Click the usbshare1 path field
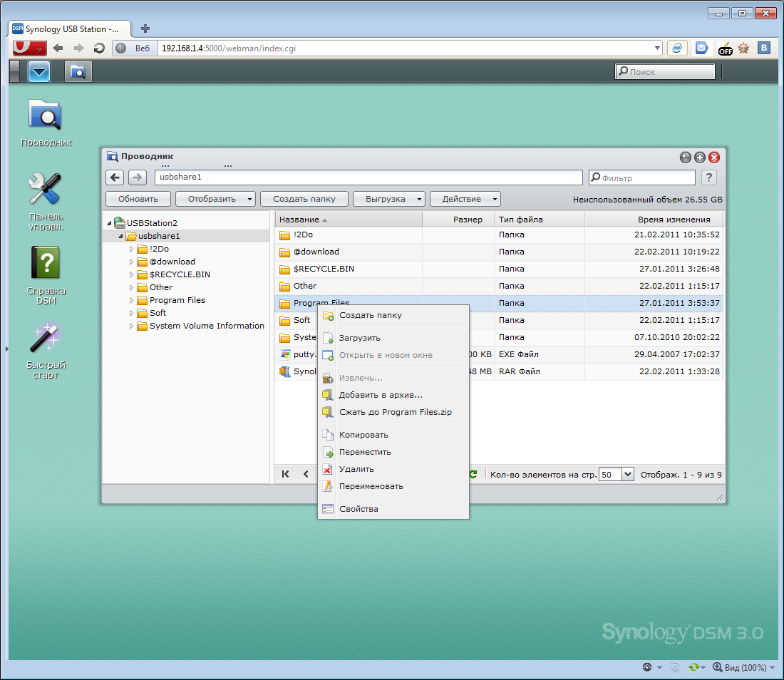784x680 pixels. tap(368, 177)
